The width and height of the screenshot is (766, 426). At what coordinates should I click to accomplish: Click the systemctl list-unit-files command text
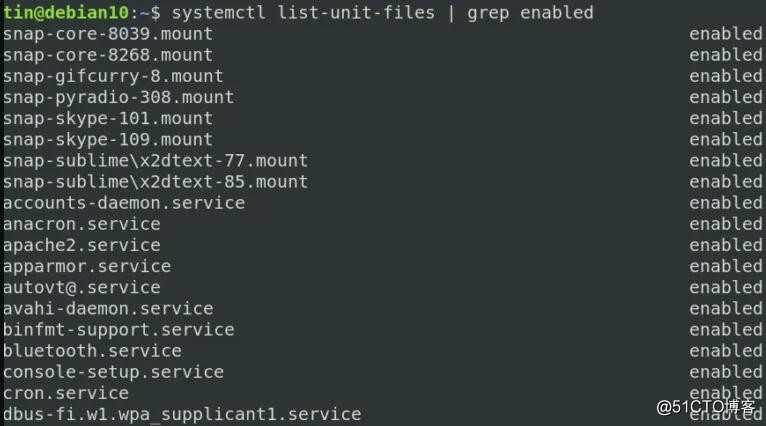(303, 13)
